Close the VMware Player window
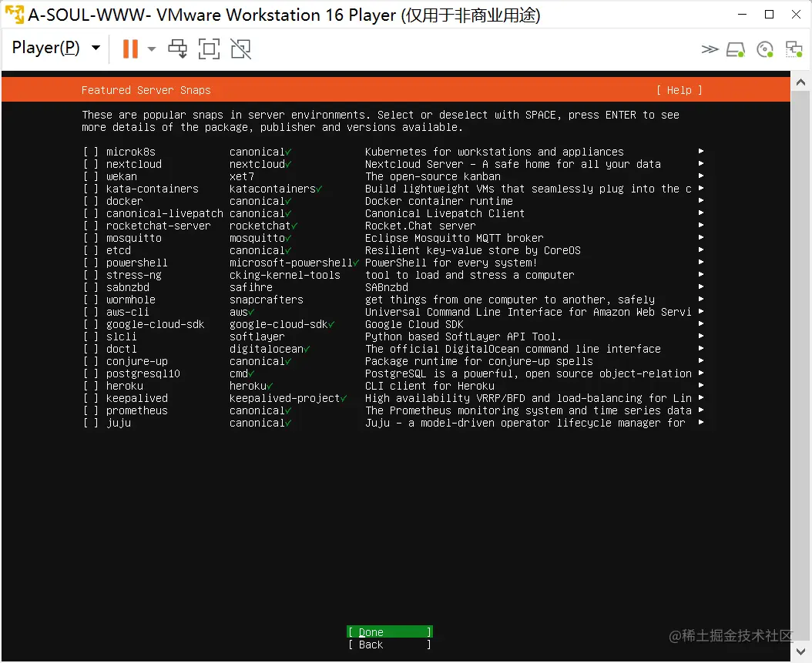Screen dimensions: 812x663 point(796,15)
